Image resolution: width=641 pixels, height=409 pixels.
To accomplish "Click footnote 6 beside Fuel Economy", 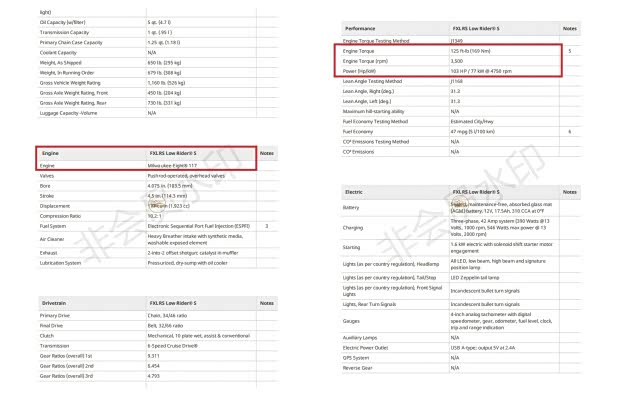I will click(x=569, y=131).
